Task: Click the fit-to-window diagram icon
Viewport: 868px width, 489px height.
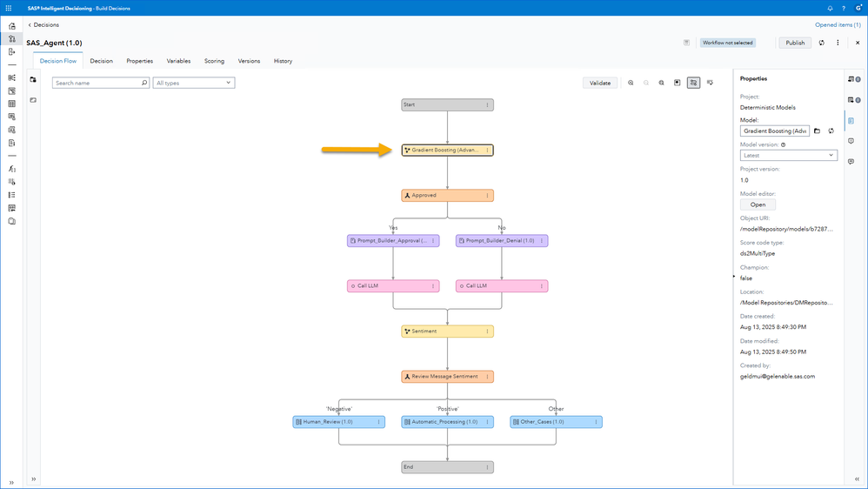Action: coord(677,83)
